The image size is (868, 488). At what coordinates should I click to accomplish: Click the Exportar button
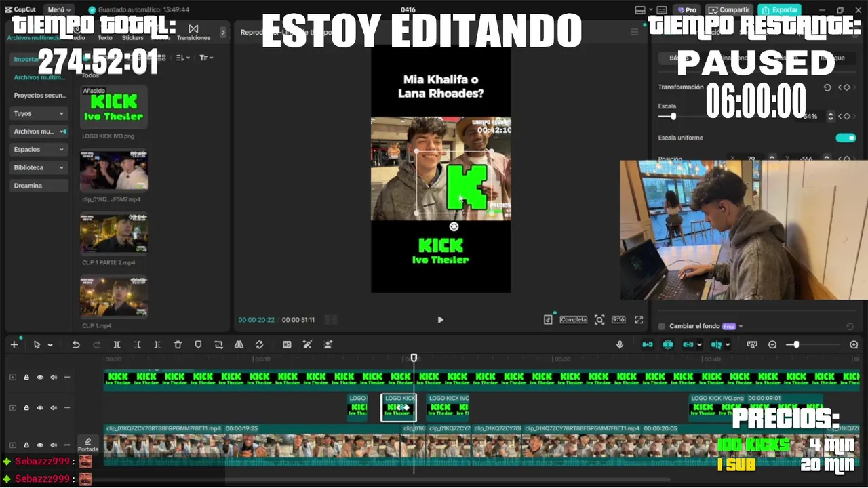coord(779,10)
